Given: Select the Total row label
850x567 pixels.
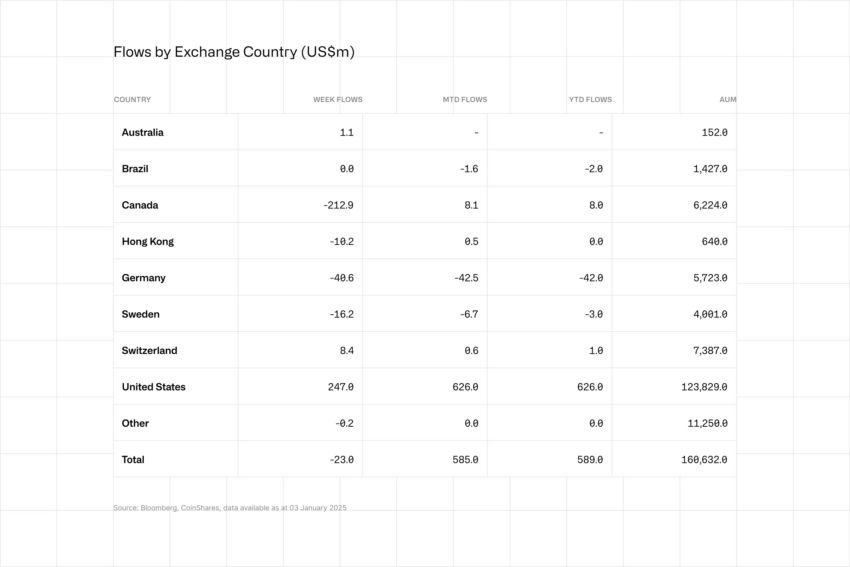Looking at the screenshot, I should pos(133,460).
